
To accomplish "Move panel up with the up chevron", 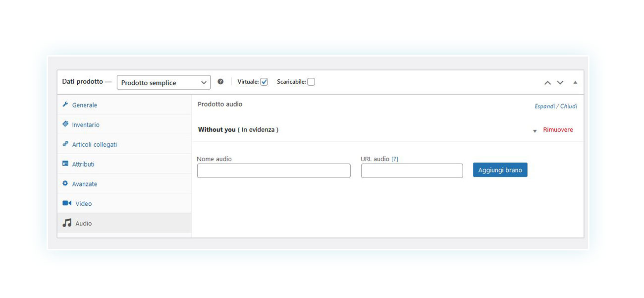I will (x=547, y=83).
